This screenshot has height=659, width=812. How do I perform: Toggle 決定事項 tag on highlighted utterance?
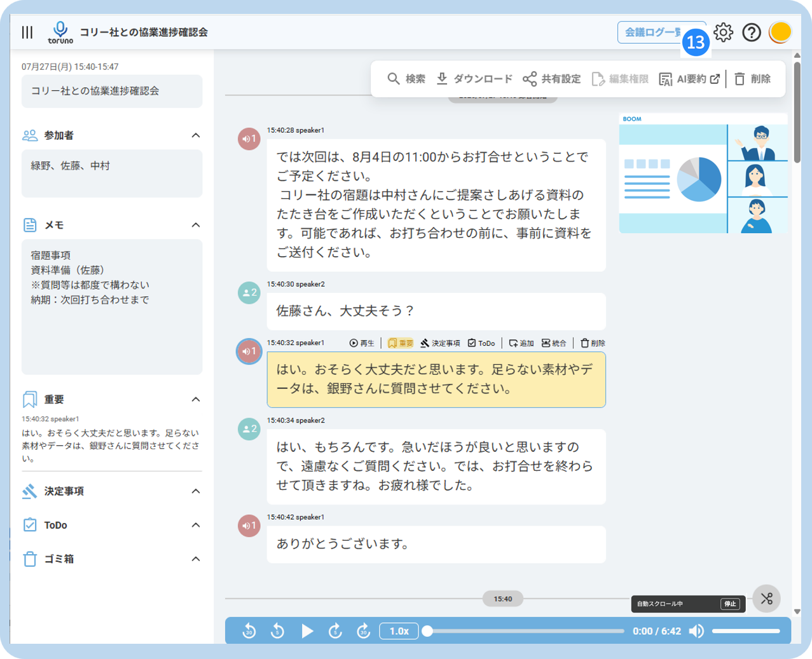pos(440,343)
